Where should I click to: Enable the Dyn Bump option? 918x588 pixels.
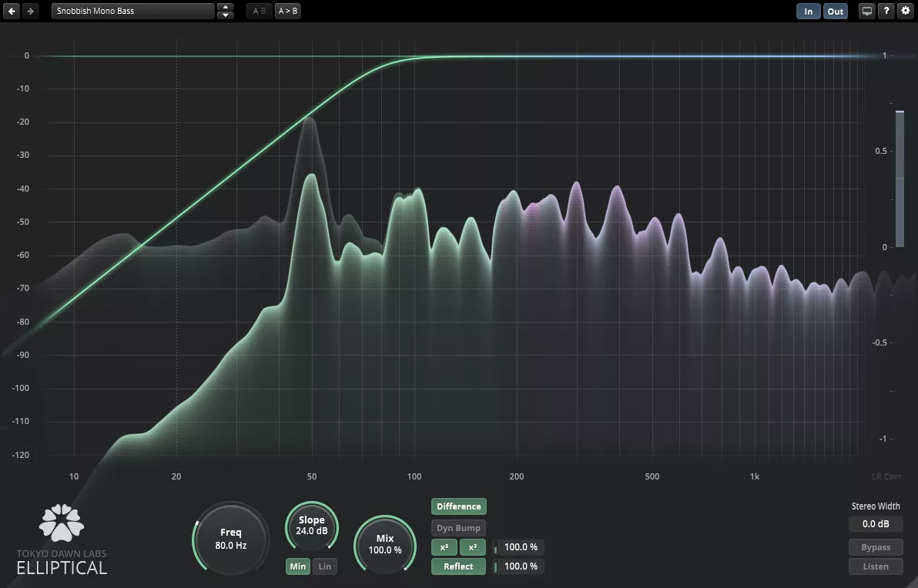(459, 528)
